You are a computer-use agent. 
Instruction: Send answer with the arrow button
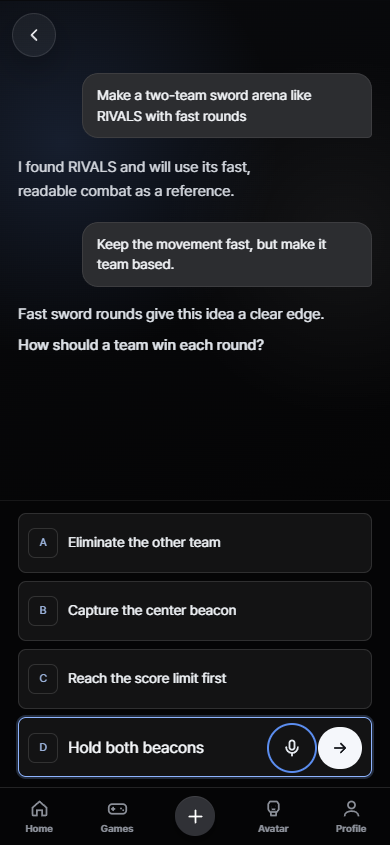(x=340, y=747)
